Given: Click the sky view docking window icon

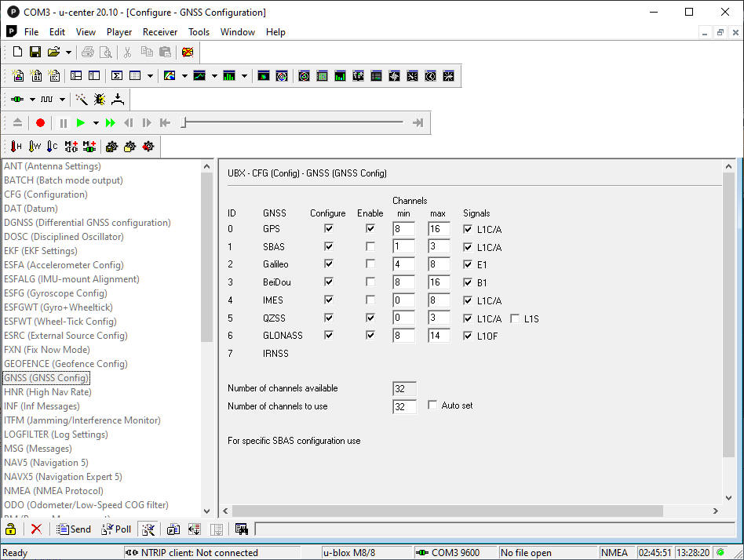Looking at the screenshot, I should coord(305,76).
